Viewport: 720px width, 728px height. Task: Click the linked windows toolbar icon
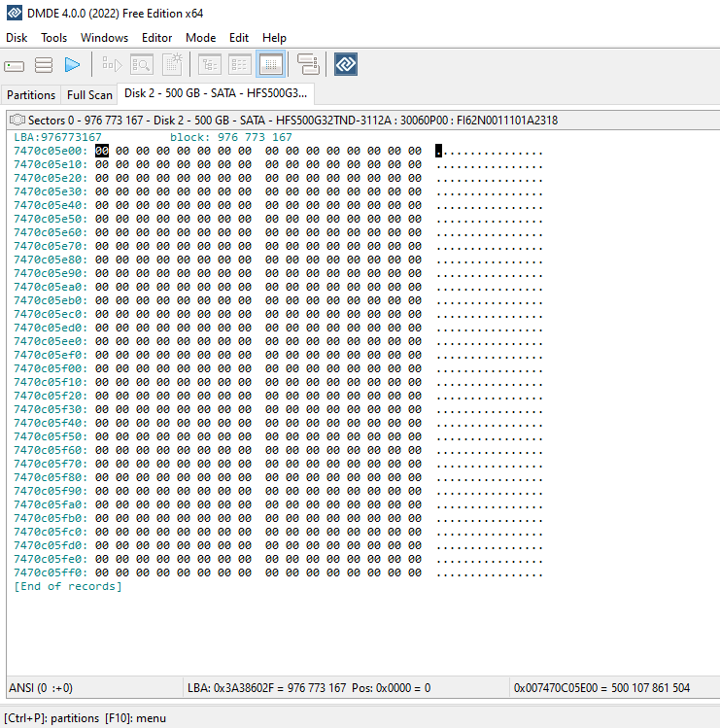click(x=308, y=64)
